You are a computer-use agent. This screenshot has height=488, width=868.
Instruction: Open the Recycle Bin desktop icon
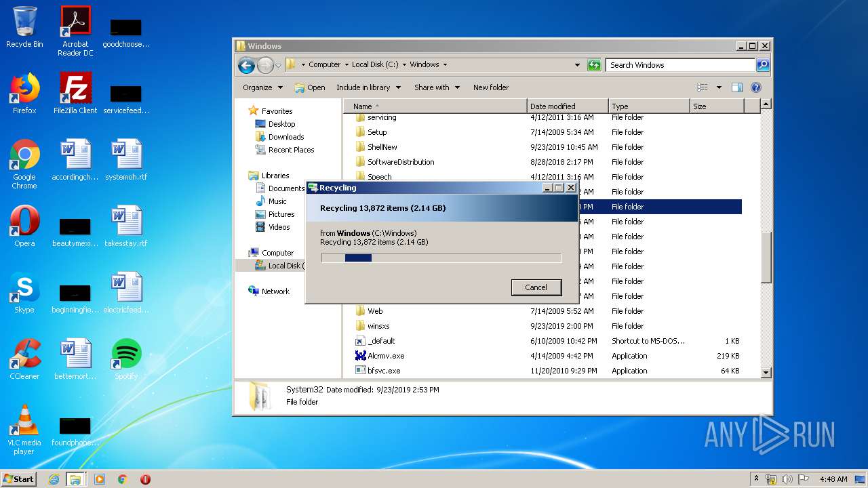(x=24, y=27)
